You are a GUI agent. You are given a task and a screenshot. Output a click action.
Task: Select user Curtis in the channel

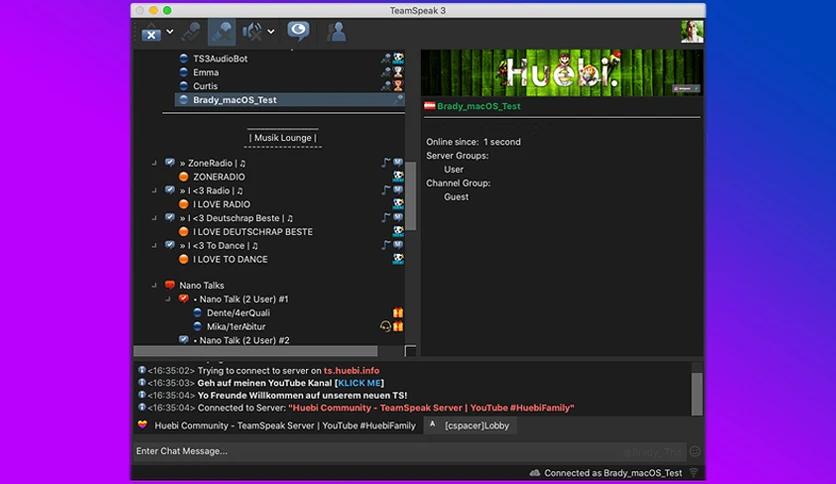tap(205, 86)
